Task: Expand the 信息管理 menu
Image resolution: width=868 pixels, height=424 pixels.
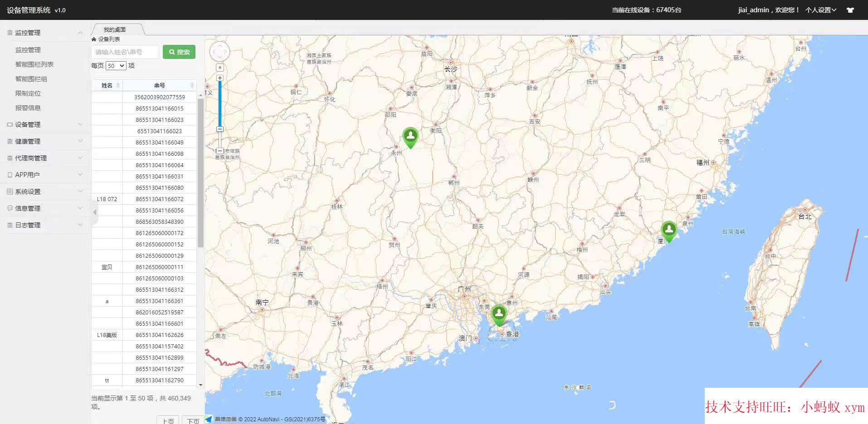Action: click(80, 208)
